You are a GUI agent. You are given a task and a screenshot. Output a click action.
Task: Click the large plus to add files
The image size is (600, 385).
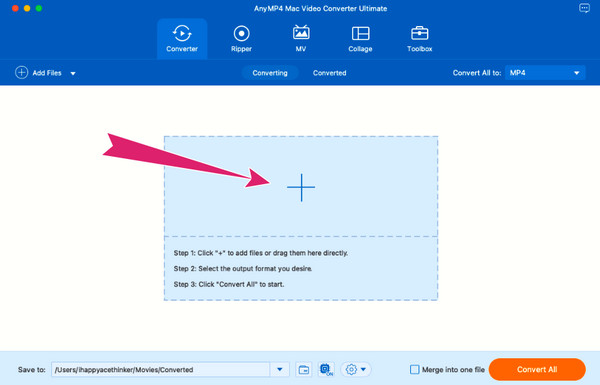(301, 187)
